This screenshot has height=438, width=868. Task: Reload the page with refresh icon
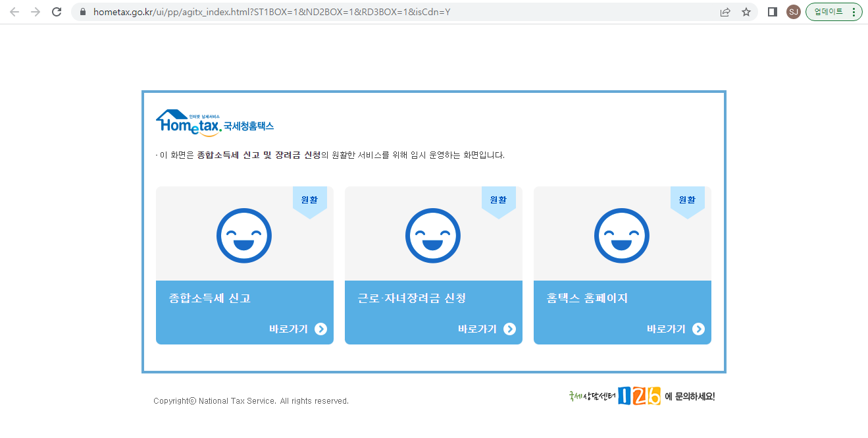pyautogui.click(x=57, y=12)
